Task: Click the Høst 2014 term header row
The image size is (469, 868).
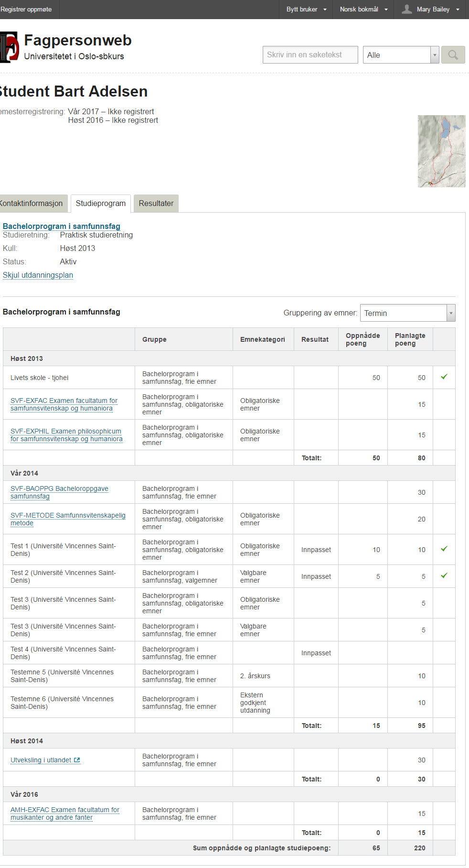Action: tap(229, 741)
